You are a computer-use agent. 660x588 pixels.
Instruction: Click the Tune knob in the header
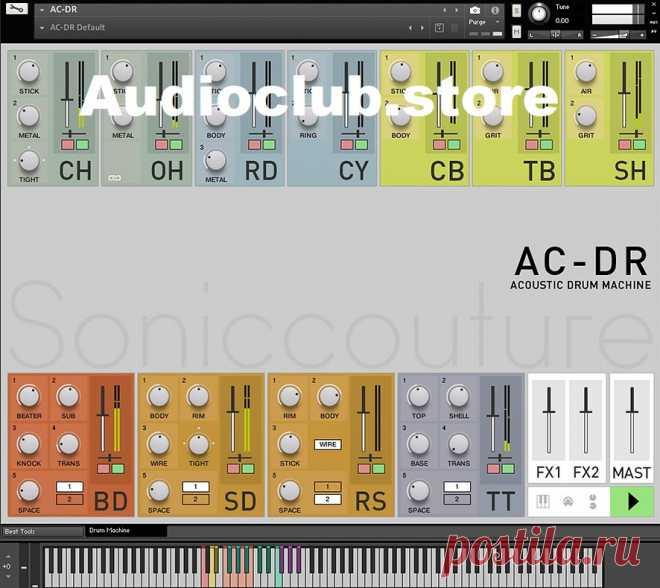pyautogui.click(x=539, y=14)
